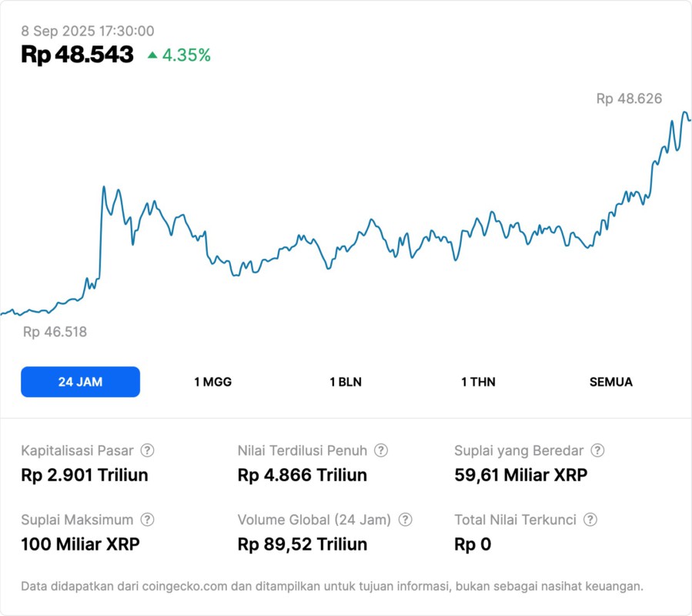Click the question mark next to Suplai yang Beredar
Screen dimensions: 692x616
(x=597, y=450)
